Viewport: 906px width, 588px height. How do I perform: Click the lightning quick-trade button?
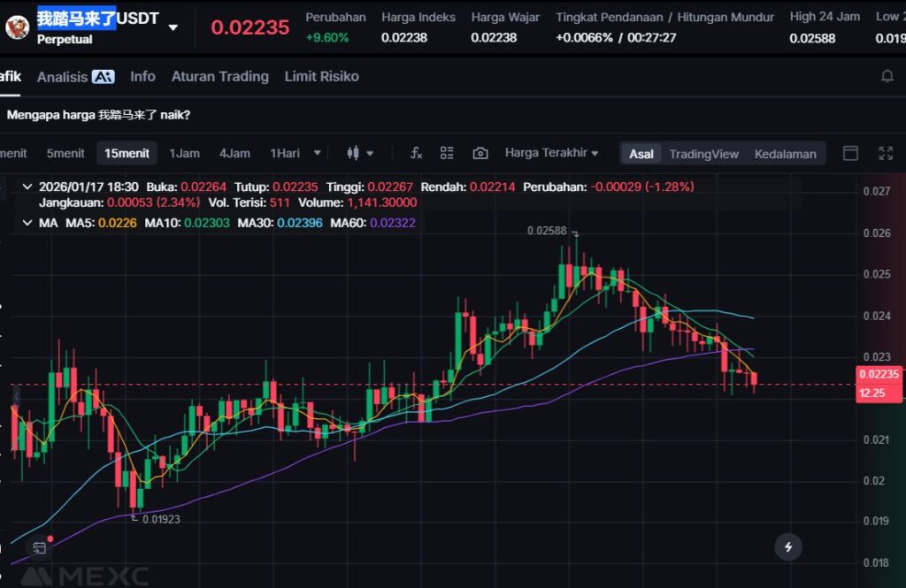point(787,546)
